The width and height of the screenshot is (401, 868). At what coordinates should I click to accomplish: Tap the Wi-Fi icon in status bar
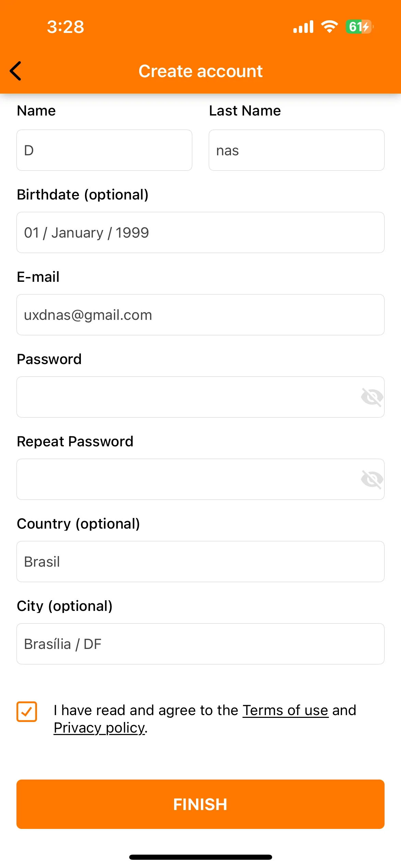coord(329,26)
